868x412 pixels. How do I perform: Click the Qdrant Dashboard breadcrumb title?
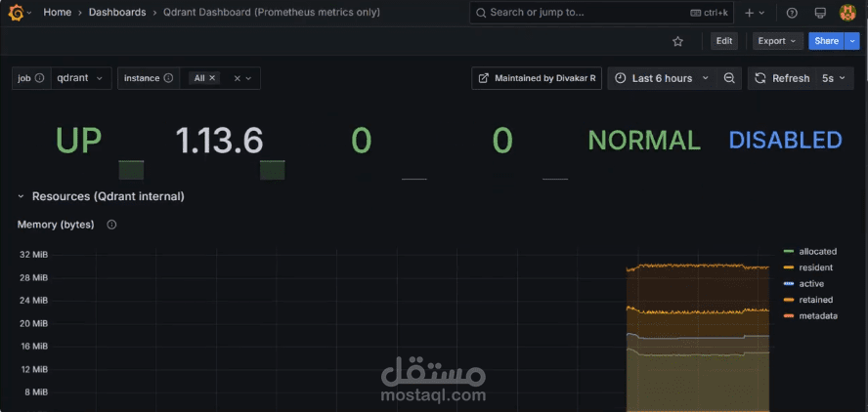click(272, 12)
